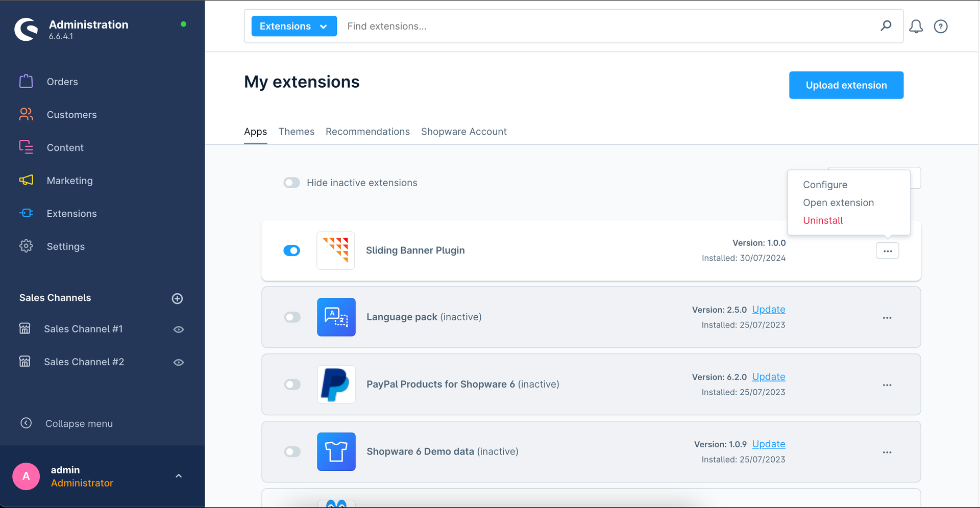
Task: Collapse the sidebar menu
Action: pos(79,423)
